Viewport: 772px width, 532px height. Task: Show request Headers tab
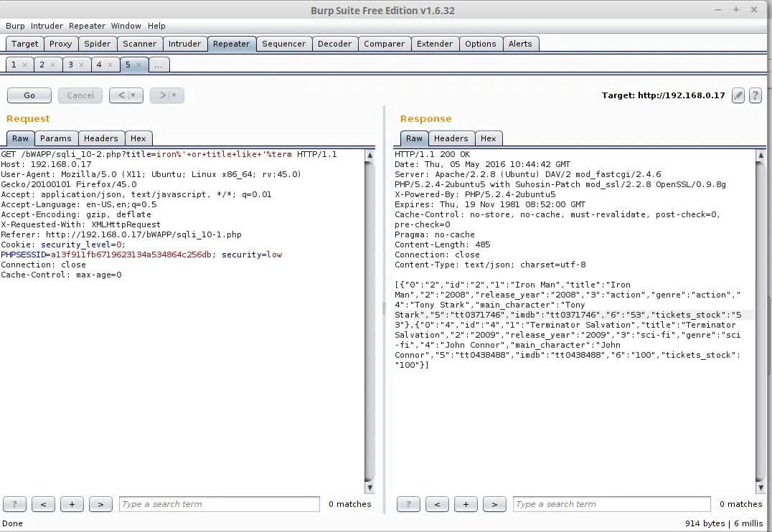click(101, 139)
